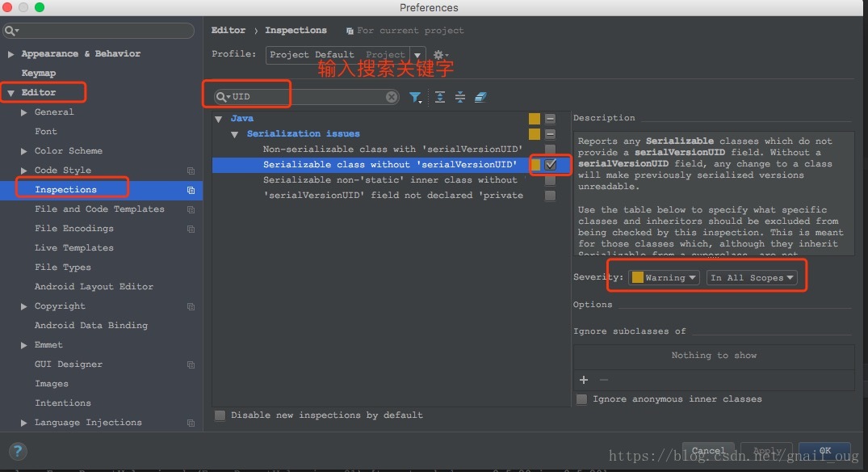This screenshot has height=472, width=868.
Task: Click Serialization issues severity color swatch
Action: pos(535,134)
